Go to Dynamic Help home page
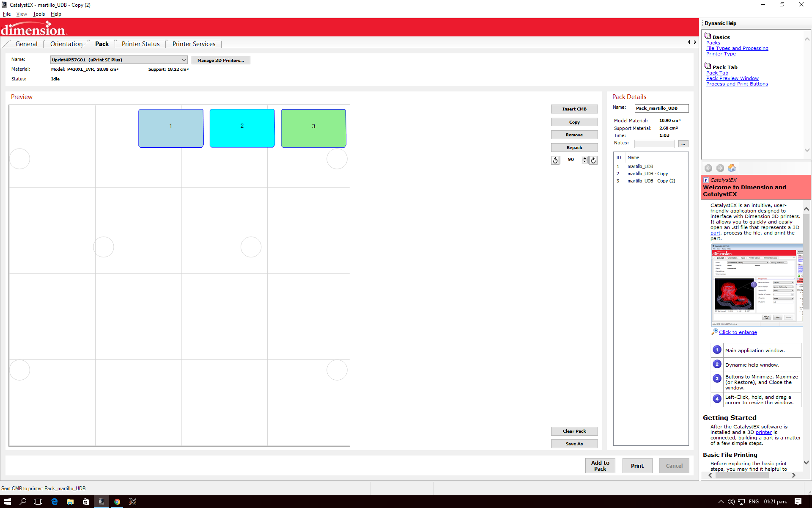The width and height of the screenshot is (812, 508). pyautogui.click(x=732, y=168)
